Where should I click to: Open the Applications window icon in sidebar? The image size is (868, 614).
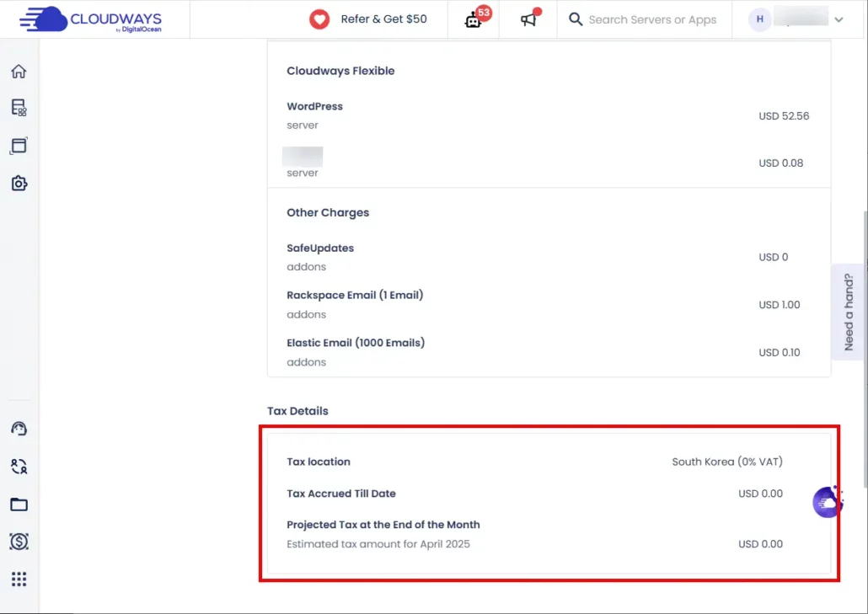[x=19, y=146]
